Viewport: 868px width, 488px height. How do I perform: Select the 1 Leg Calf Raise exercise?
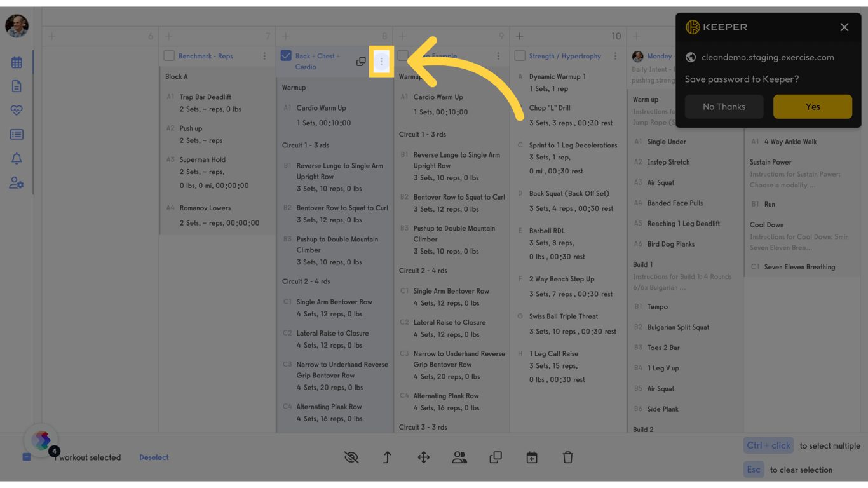pos(553,354)
